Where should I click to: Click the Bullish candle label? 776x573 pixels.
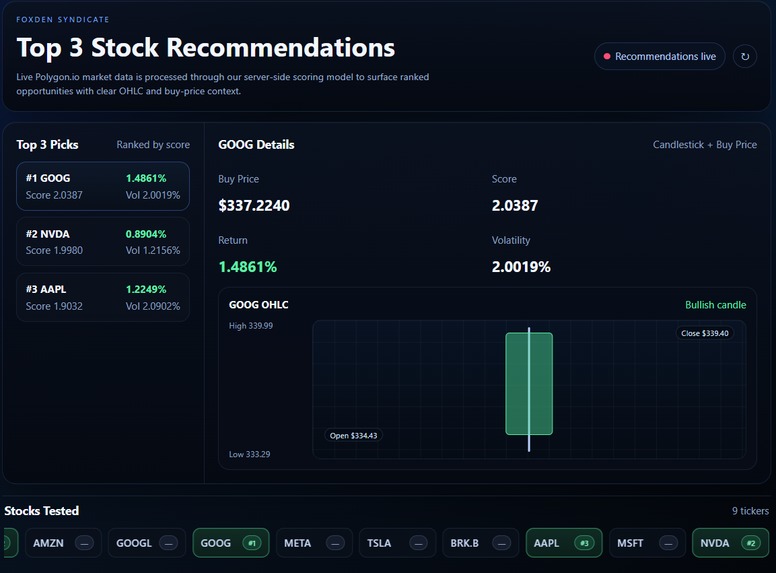(x=716, y=305)
